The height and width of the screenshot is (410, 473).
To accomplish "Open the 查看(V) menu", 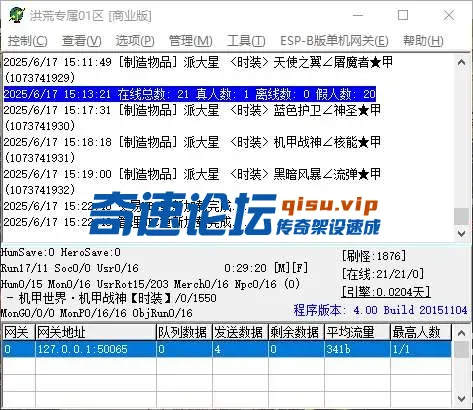I will tap(81, 41).
